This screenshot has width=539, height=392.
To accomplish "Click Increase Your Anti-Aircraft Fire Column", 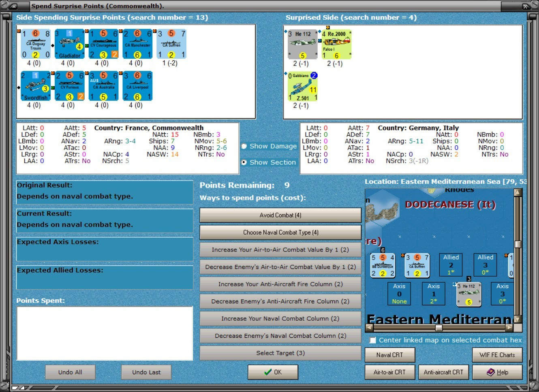I will click(280, 284).
